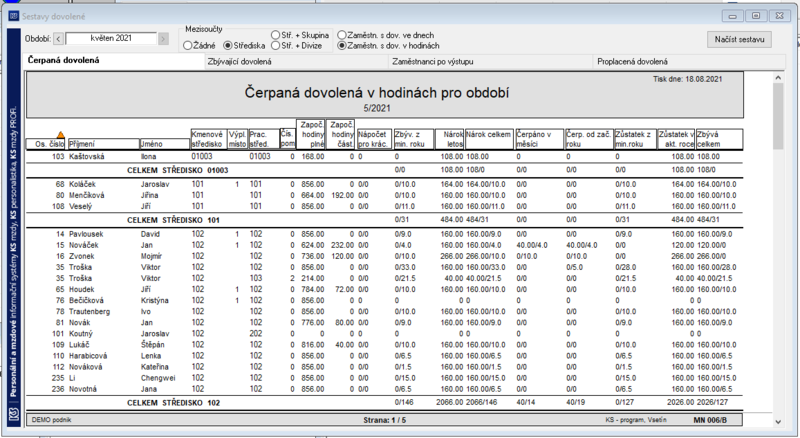Select row for employee Li Chengwei
The width and height of the screenshot is (800, 438).
click(x=385, y=378)
